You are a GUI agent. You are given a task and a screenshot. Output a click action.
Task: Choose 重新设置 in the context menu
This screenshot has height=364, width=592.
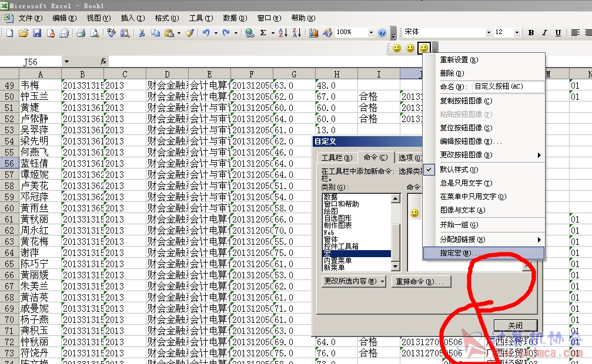pyautogui.click(x=484, y=60)
